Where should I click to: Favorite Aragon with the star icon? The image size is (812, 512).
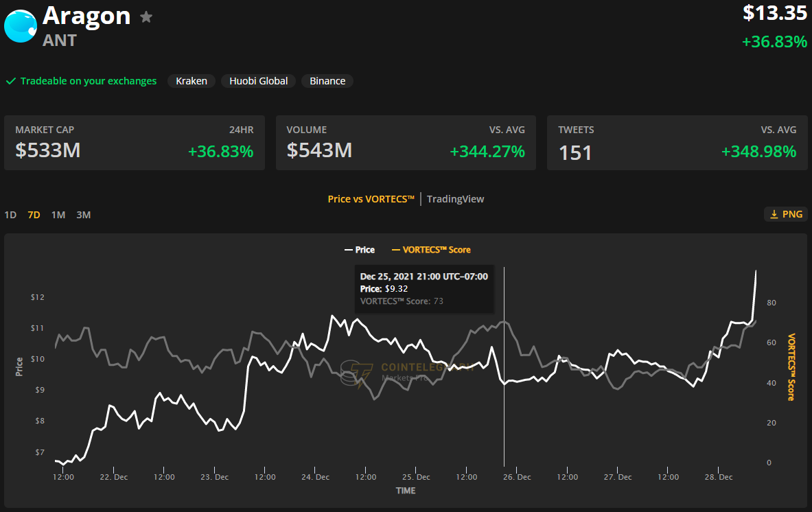pyautogui.click(x=146, y=17)
